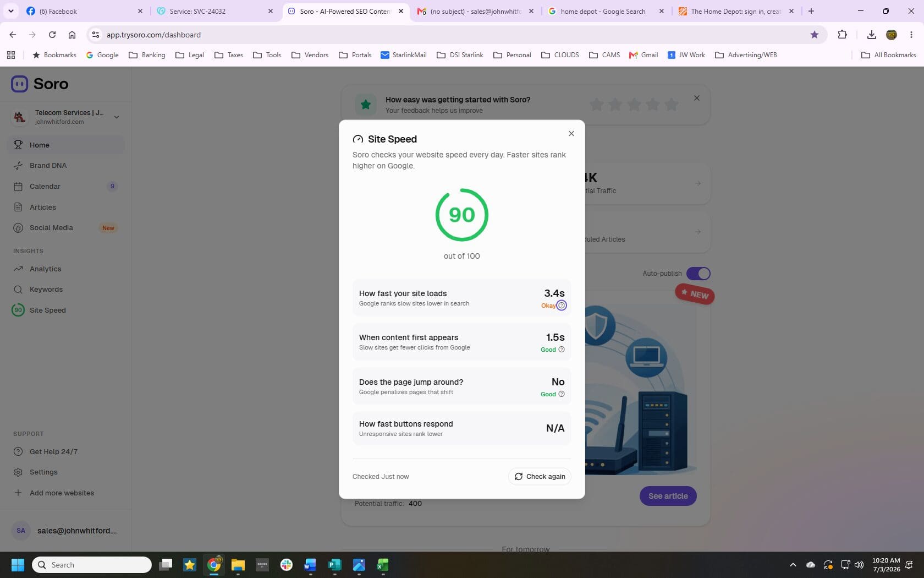
Task: Click Check again to refresh speed
Action: point(540,477)
